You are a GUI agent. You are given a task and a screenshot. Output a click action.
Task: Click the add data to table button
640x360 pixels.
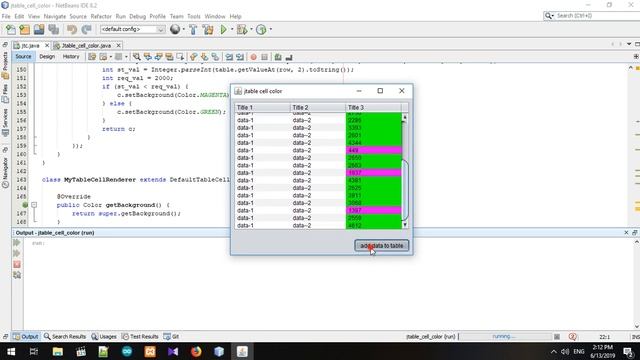click(382, 246)
